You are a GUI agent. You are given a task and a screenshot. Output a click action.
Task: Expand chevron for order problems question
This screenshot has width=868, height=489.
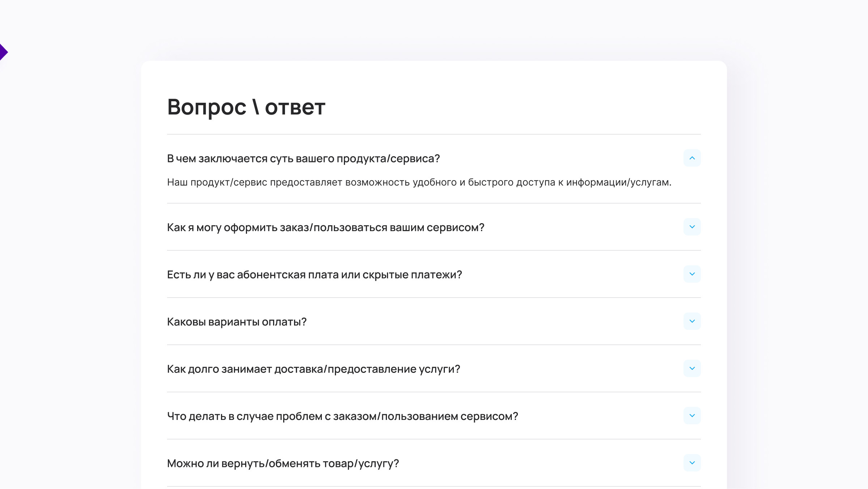(692, 416)
